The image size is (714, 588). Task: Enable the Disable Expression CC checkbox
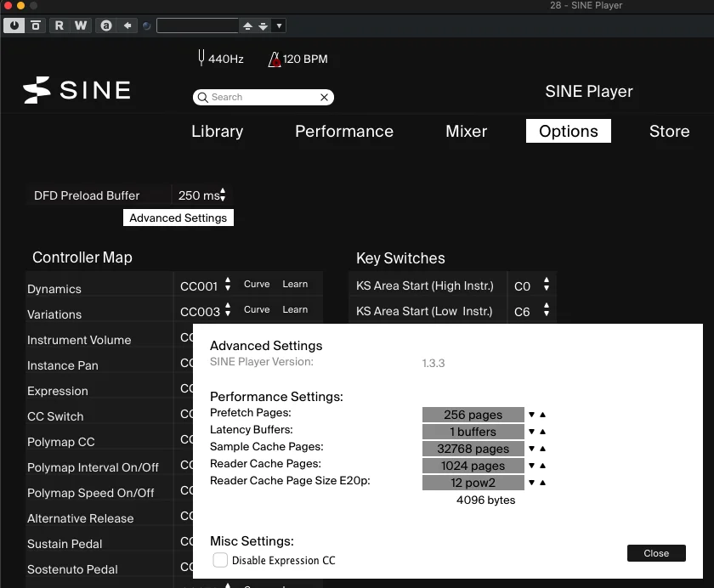[220, 560]
